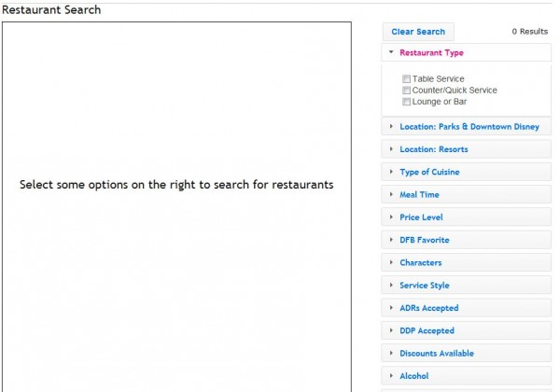Enable the Table Service checkbox

coord(407,79)
